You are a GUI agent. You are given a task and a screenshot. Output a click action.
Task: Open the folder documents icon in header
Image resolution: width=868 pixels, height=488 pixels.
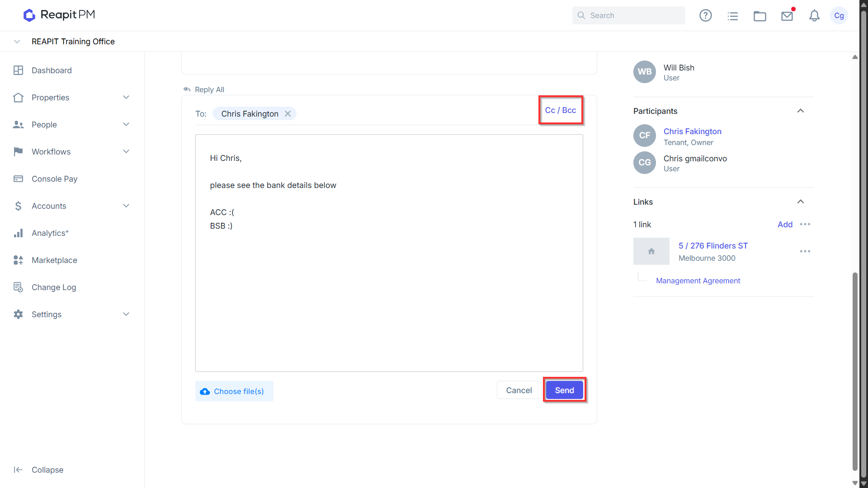759,16
